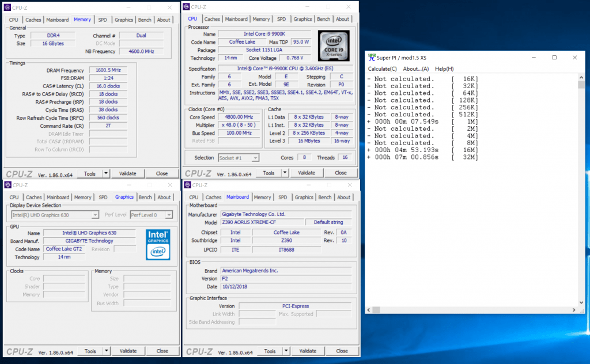Click the 32M result '000h 07m 00.856s'
Viewport: 590px width, 364px height.
coord(407,157)
